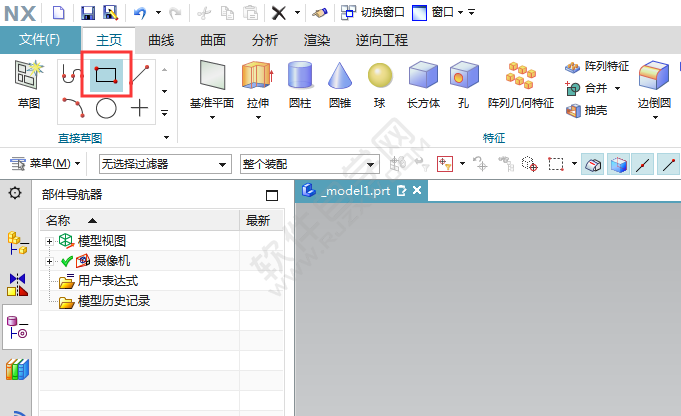Expand the 模型视图 tree node
Viewport: 681px width, 416px height.
coord(50,241)
